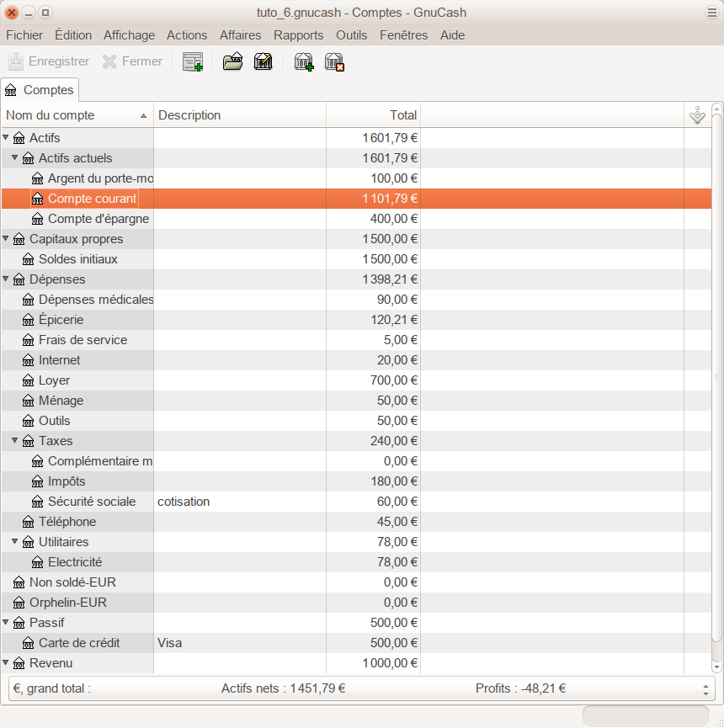Open the Affaires menu
The height and width of the screenshot is (728, 724).
[x=240, y=35]
